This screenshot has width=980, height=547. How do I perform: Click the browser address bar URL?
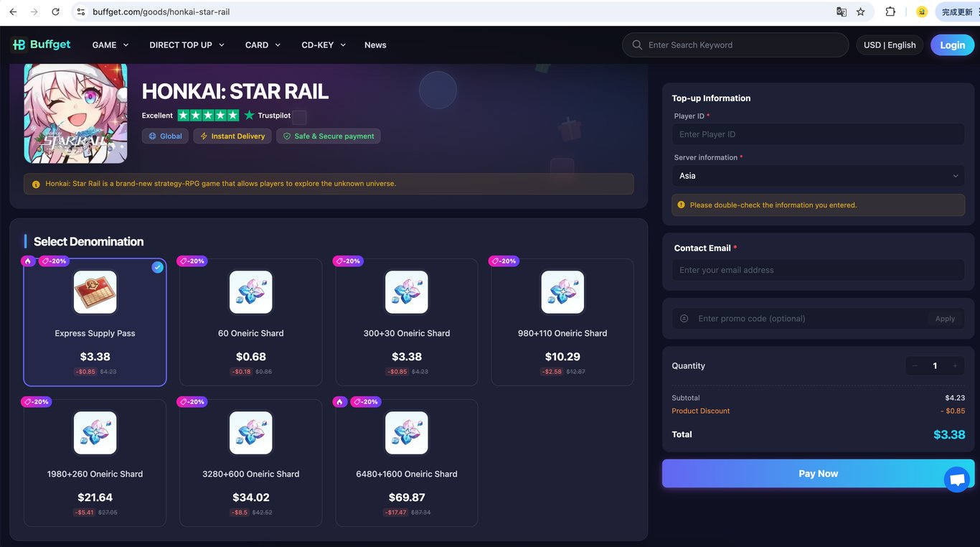point(161,12)
